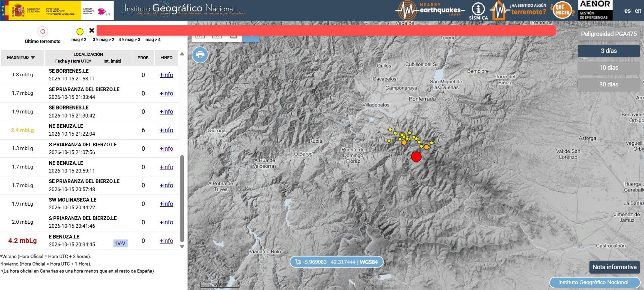Click the PROF. column header

pos(143,58)
